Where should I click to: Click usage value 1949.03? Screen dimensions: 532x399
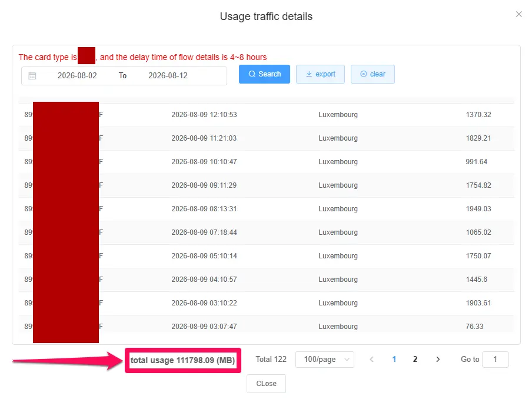(x=478, y=209)
